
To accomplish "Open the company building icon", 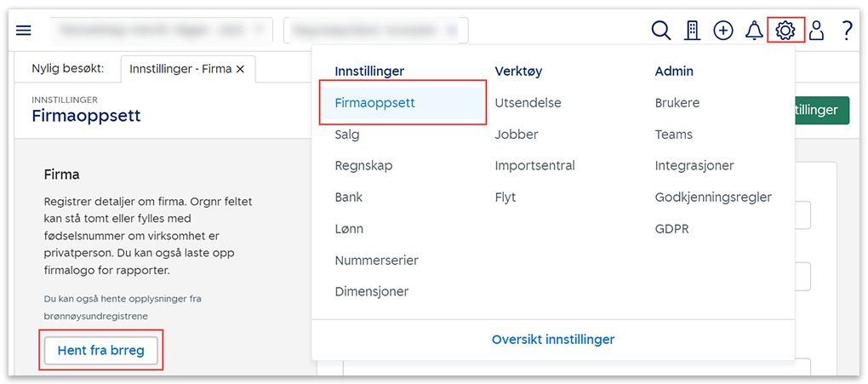I will coord(692,31).
